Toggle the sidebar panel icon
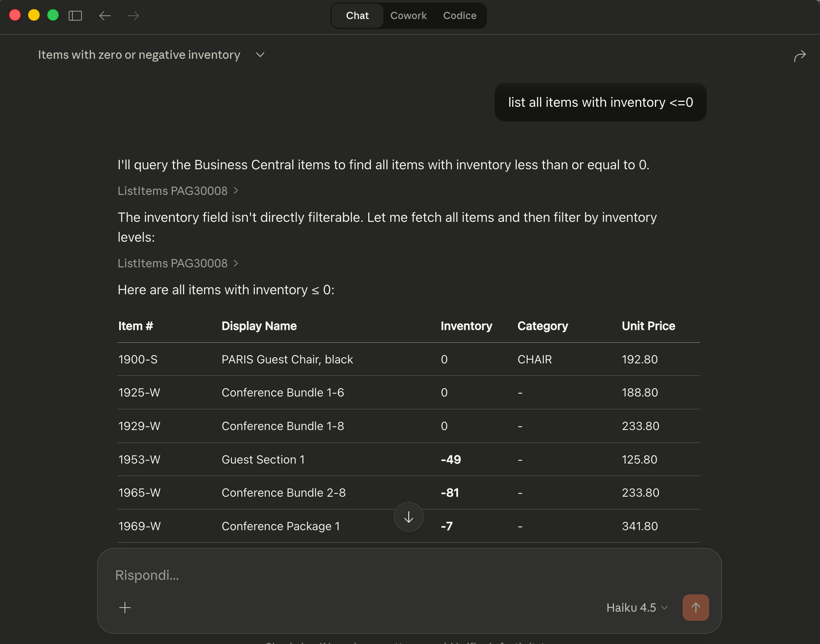 pos(75,16)
